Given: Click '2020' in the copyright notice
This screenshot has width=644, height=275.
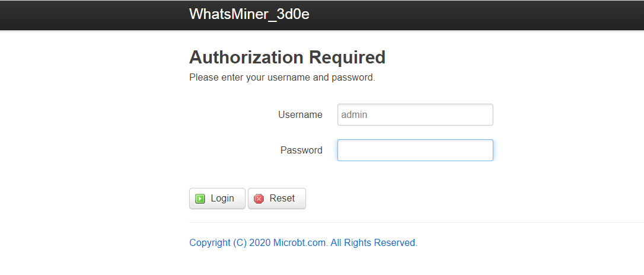Looking at the screenshot, I should 260,242.
